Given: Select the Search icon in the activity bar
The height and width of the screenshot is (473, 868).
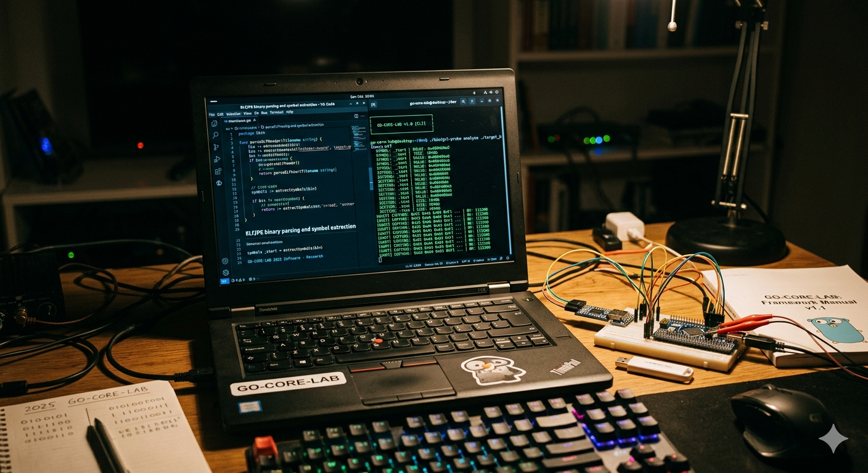Looking at the screenshot, I should click(215, 135).
